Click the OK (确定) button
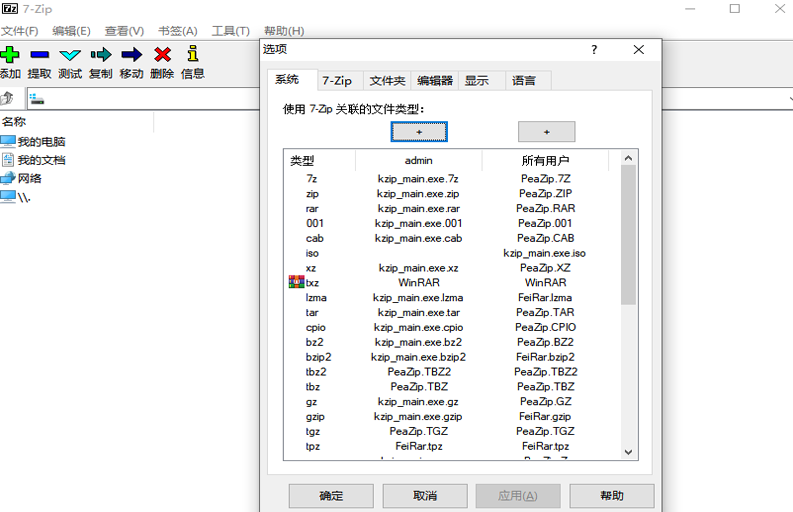Viewport: 793px width, 512px height. (331, 496)
